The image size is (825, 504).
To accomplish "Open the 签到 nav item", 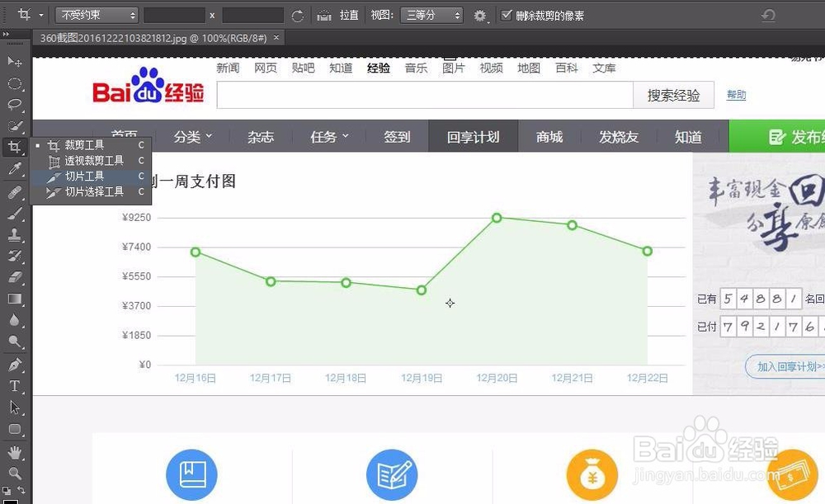I will click(x=397, y=137).
